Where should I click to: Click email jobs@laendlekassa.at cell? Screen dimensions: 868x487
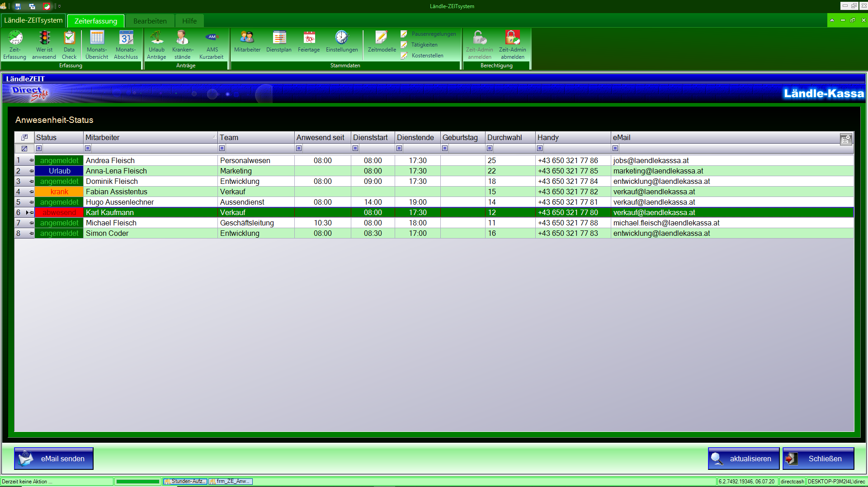click(x=732, y=160)
